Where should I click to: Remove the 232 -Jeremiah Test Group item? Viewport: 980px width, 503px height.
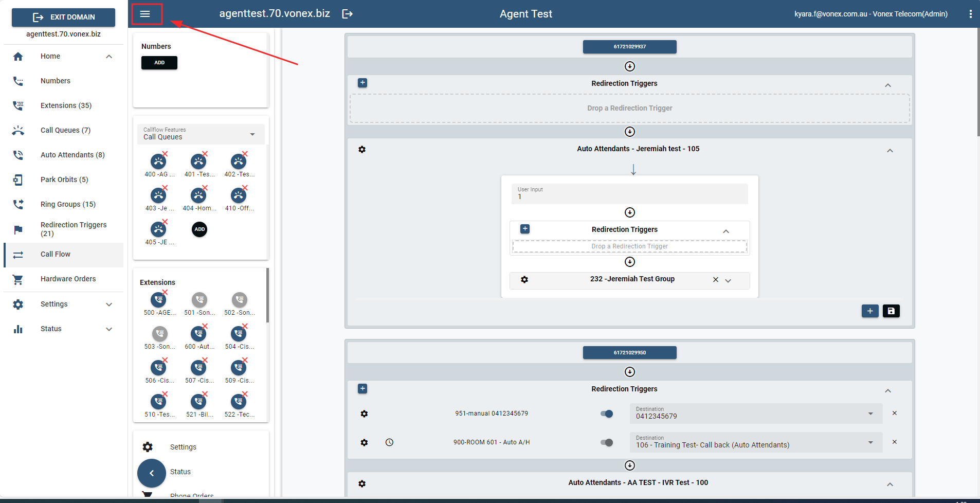pyautogui.click(x=715, y=280)
